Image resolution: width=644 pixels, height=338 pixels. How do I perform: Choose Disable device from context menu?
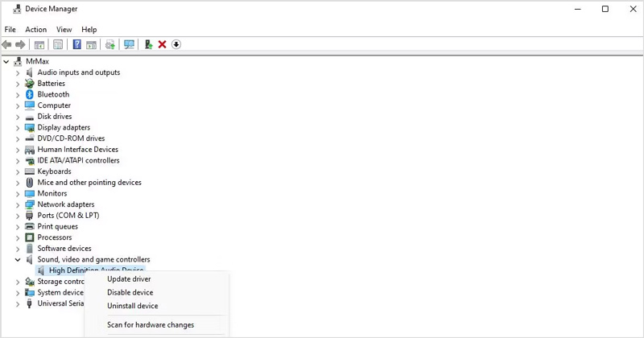[130, 292]
